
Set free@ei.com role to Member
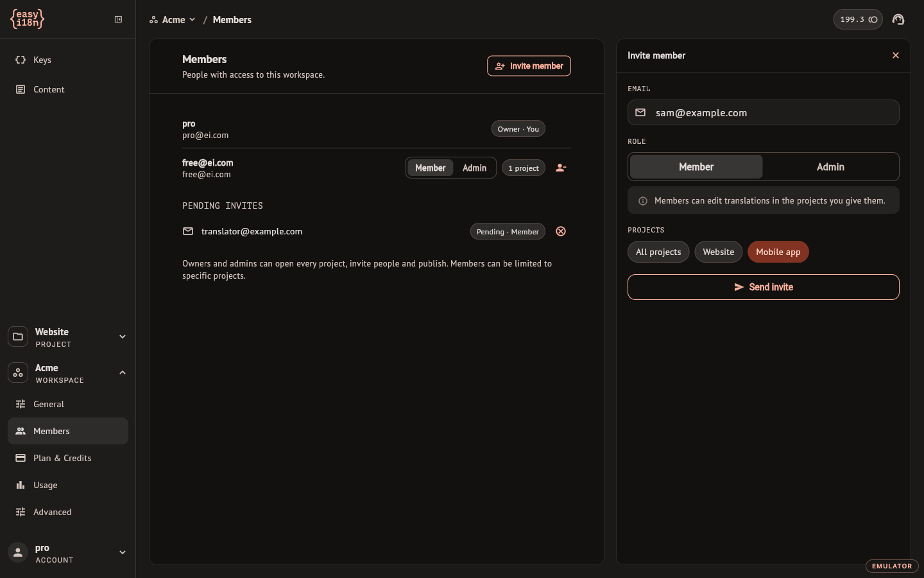pyautogui.click(x=430, y=168)
